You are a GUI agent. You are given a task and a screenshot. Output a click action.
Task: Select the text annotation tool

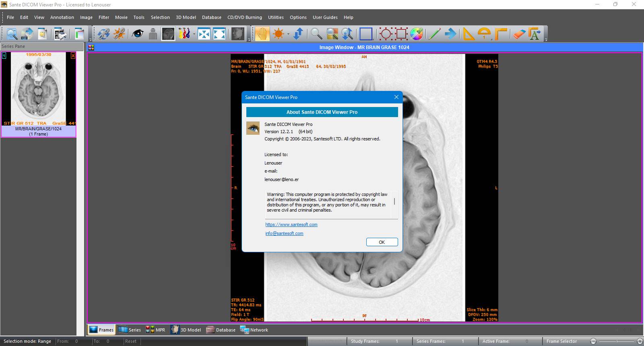(x=535, y=34)
